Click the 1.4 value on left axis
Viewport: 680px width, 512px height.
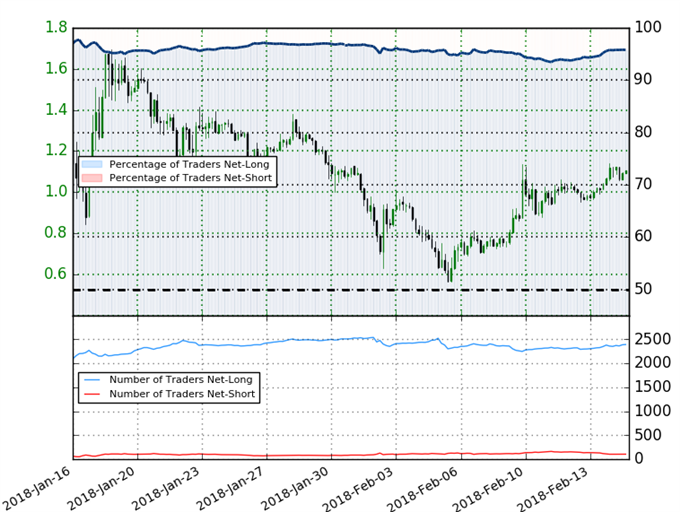[x=56, y=110]
